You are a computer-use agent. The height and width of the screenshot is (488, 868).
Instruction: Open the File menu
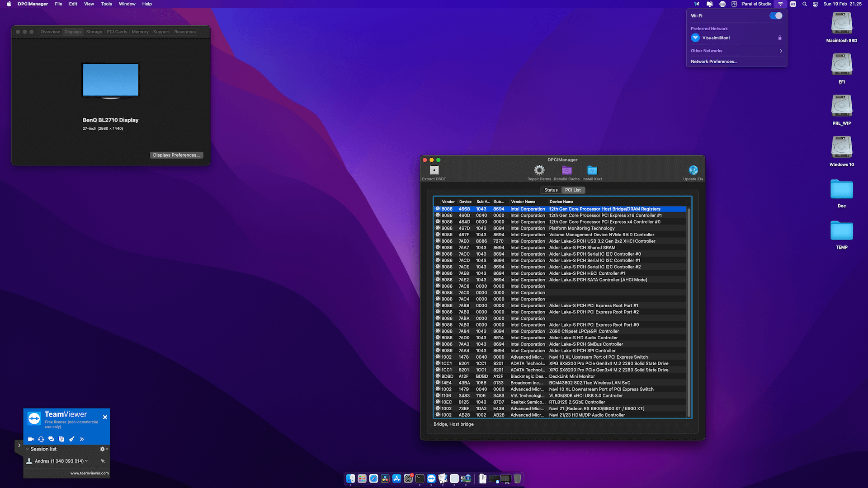(x=59, y=4)
